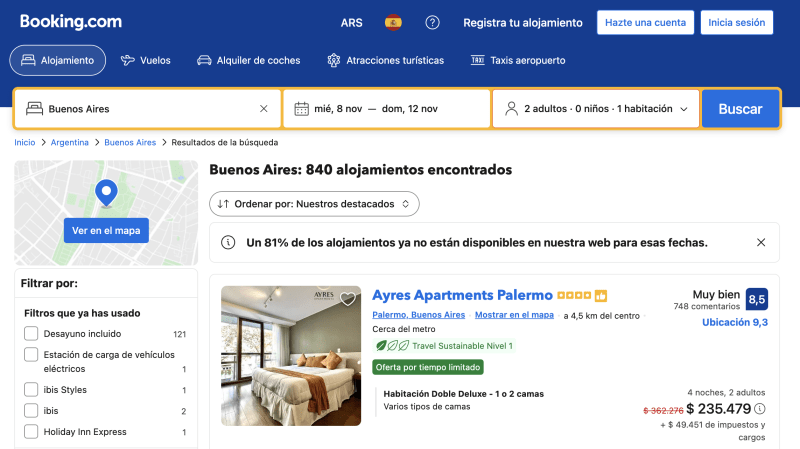Screen dimensions: 800x449
Task: Clear Buenos Aires destination with X
Action: click(x=263, y=109)
